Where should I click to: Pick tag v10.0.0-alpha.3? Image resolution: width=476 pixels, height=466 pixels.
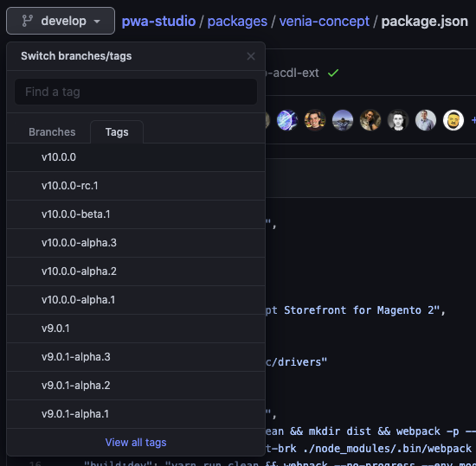point(136,243)
